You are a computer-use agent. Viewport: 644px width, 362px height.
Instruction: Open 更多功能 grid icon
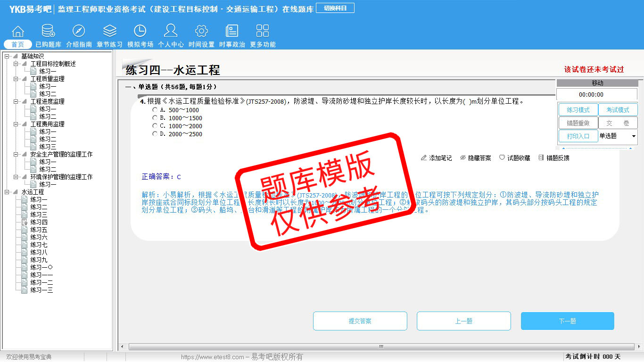tap(263, 31)
